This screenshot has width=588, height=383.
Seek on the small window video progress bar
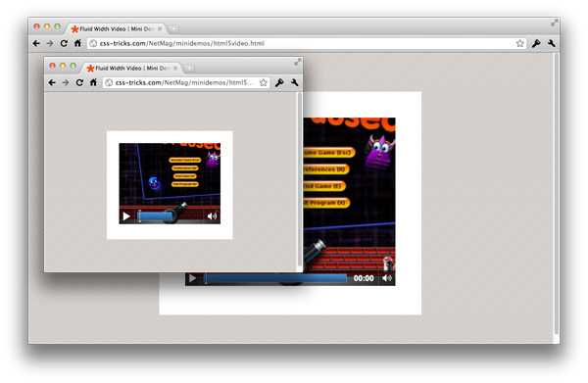(x=156, y=216)
